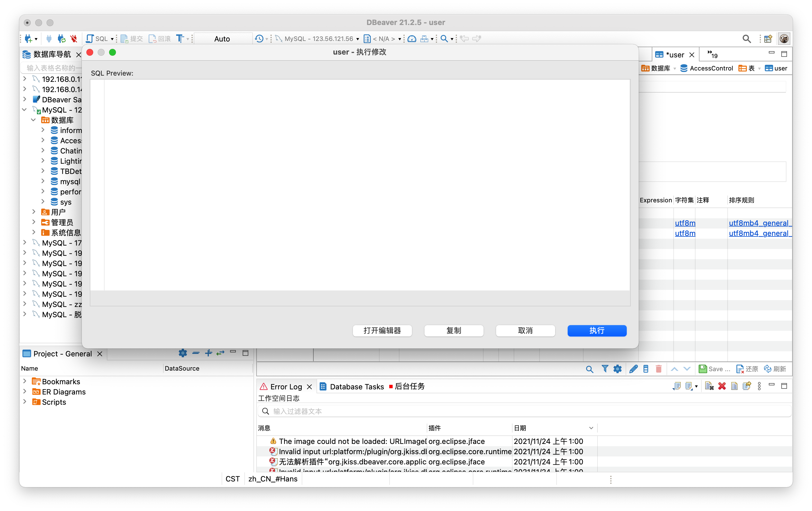The height and width of the screenshot is (511, 812).
Task: Click the 执行 button to execute changes
Action: coord(597,331)
